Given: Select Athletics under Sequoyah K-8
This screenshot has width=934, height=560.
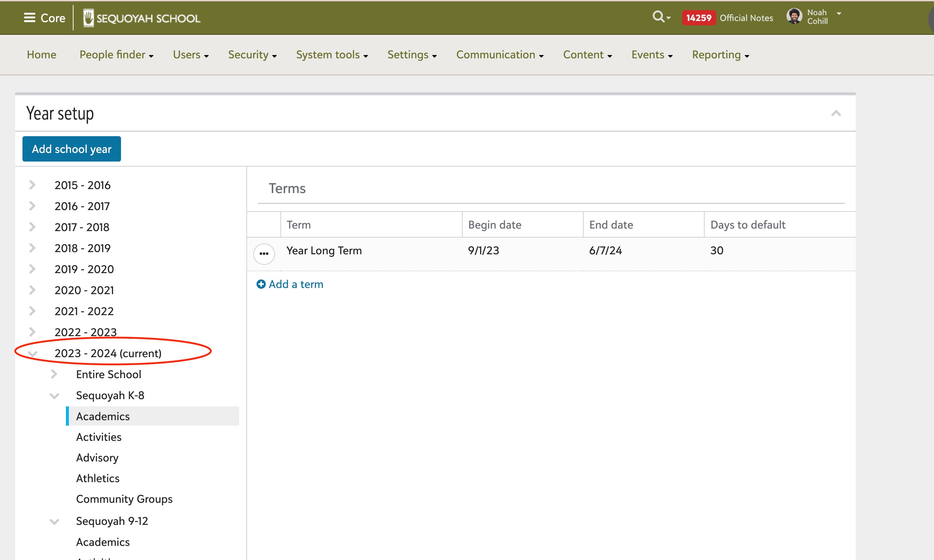Looking at the screenshot, I should 98,478.
